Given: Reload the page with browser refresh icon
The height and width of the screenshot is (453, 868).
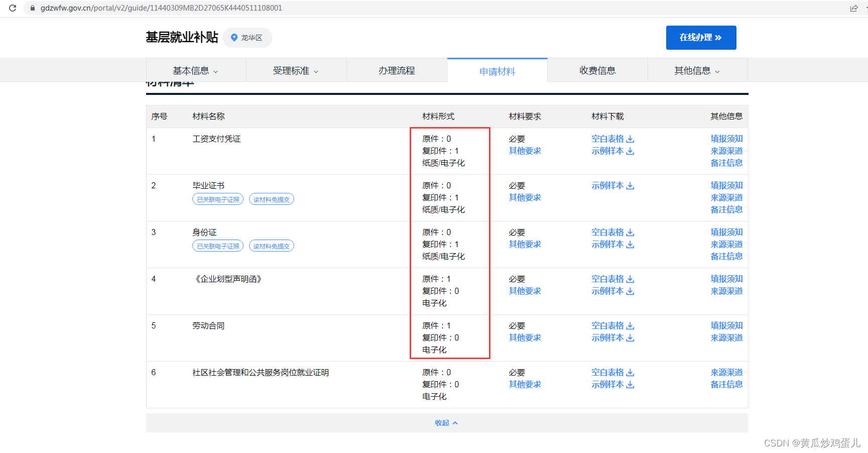Looking at the screenshot, I should tap(13, 8).
